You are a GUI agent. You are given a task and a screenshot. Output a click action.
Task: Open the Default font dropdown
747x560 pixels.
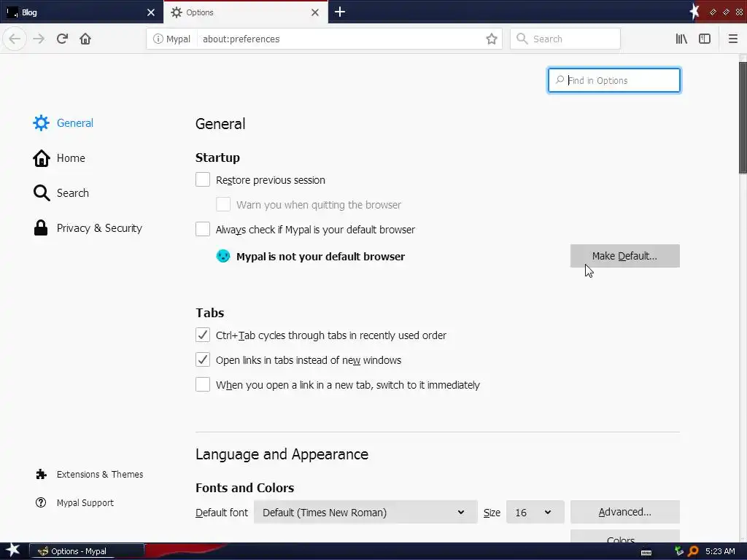(x=365, y=512)
